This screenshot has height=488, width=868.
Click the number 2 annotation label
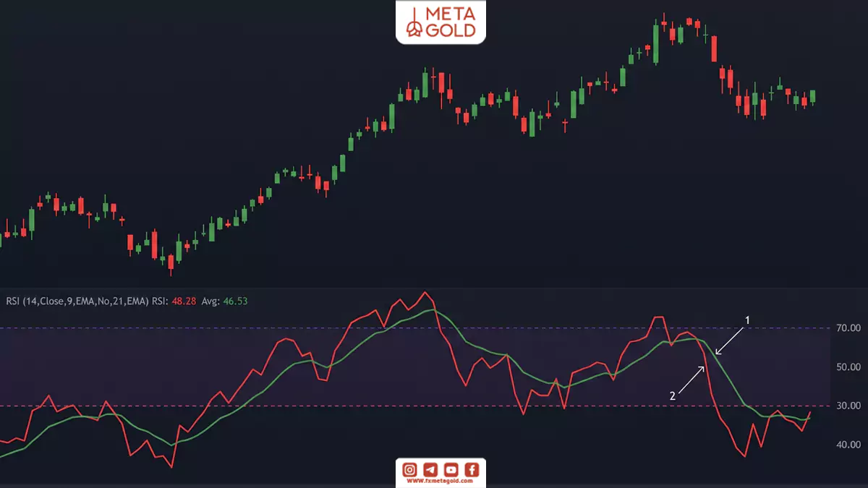click(673, 395)
